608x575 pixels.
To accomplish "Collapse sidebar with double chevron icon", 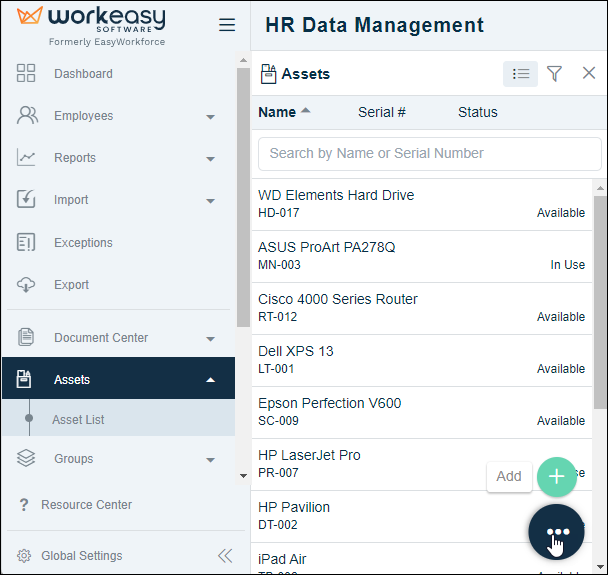I will point(225,556).
